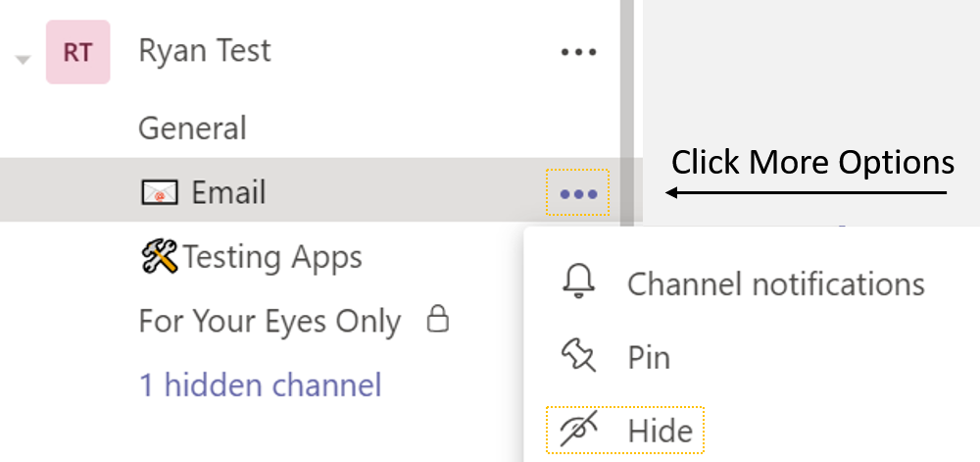Click the bell icon for notifications
The height and width of the screenshot is (462, 980).
pyautogui.click(x=578, y=282)
